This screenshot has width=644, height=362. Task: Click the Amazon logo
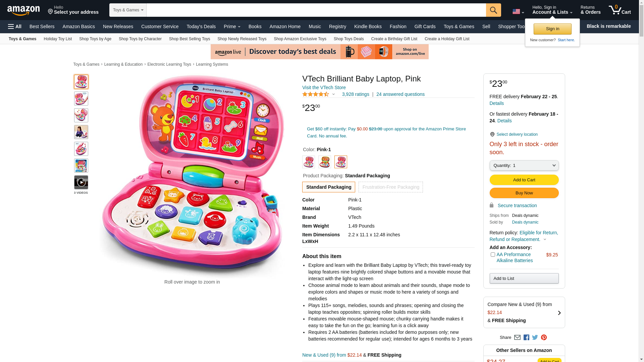pos(23,10)
